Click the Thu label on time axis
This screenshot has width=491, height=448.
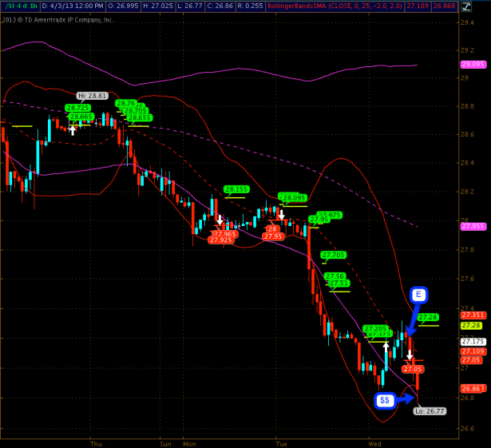(97, 443)
